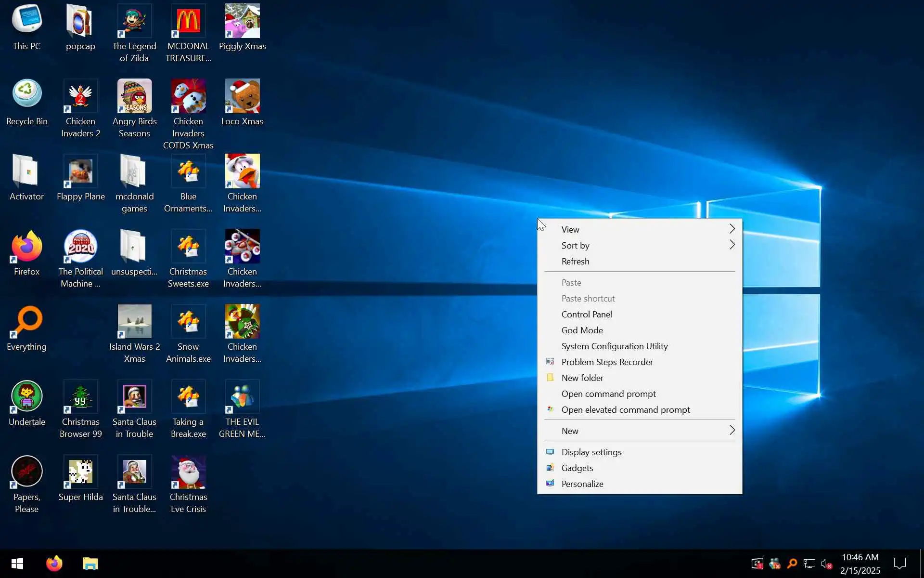This screenshot has height=578, width=924.
Task: Open Display settings from the menu
Action: (x=591, y=452)
